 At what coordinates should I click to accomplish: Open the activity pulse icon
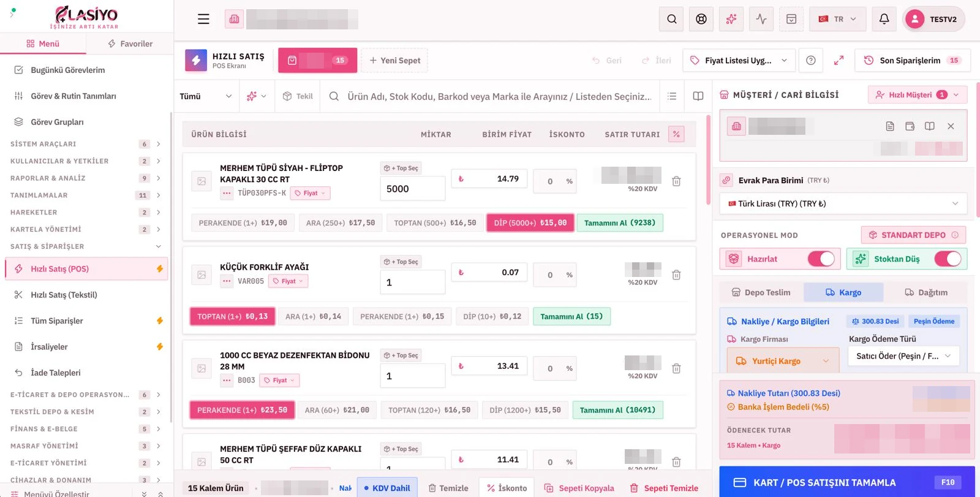tap(761, 19)
